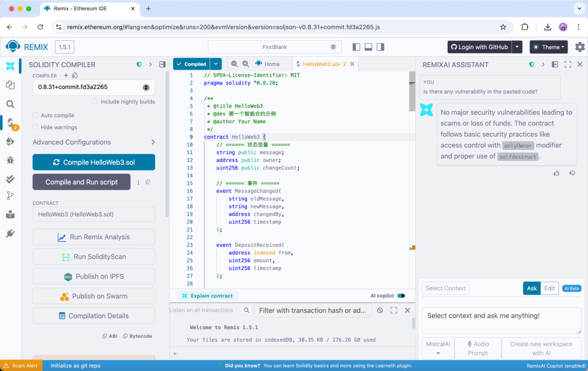Screen dimensions: 588x371
Task: Click Publish on IPFS
Action: pos(94,276)
